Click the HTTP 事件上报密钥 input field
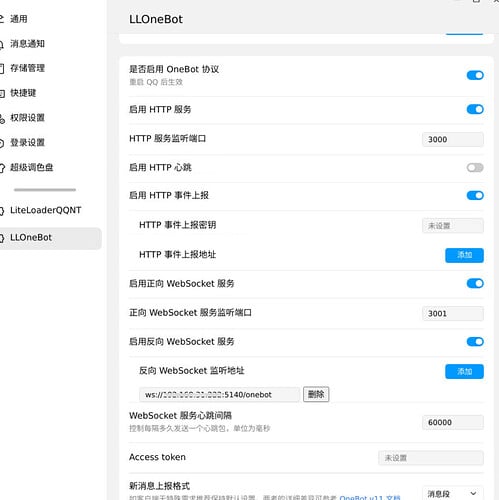 453,226
